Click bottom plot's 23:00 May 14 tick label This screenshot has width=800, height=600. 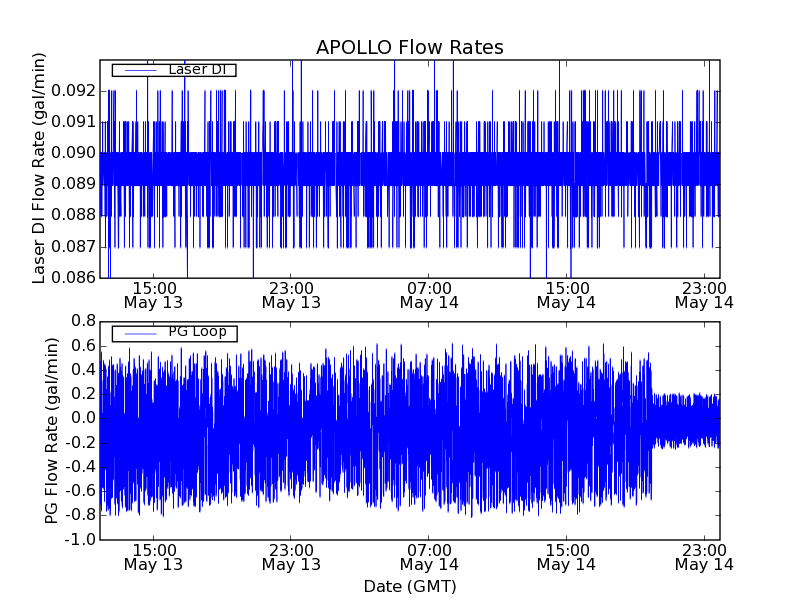point(704,557)
